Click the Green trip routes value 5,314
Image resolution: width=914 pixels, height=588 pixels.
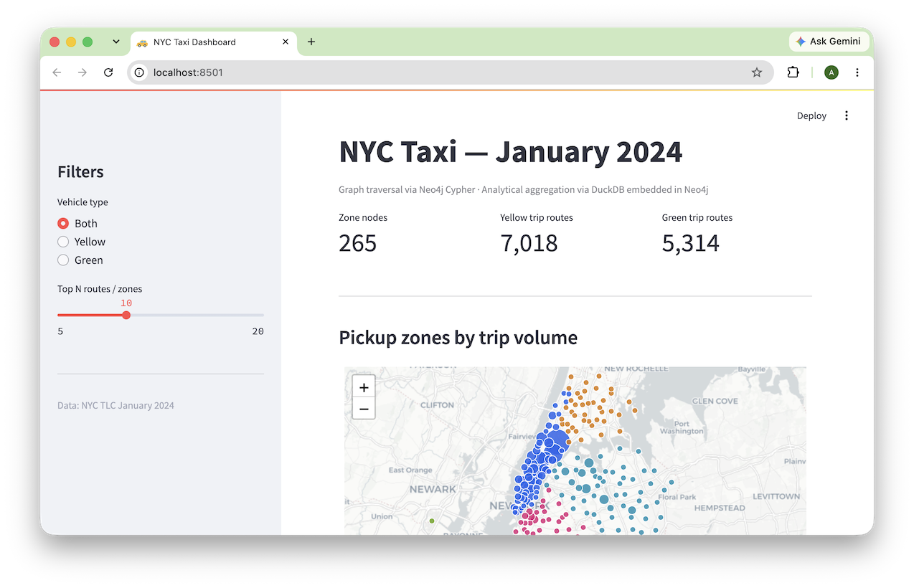pos(690,243)
